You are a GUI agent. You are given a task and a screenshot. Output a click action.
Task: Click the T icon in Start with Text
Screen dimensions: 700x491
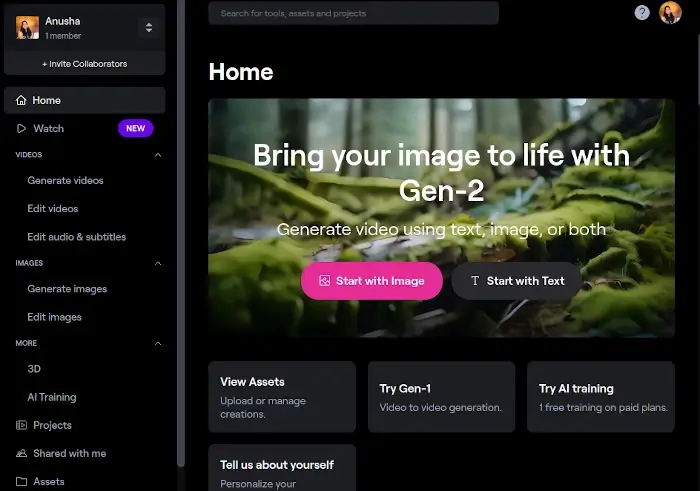475,281
